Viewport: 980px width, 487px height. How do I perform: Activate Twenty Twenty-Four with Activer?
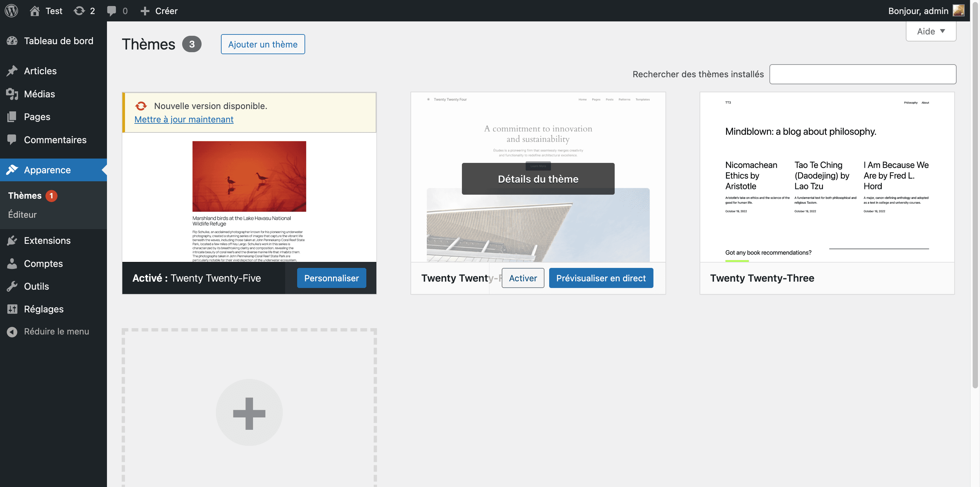[523, 278]
